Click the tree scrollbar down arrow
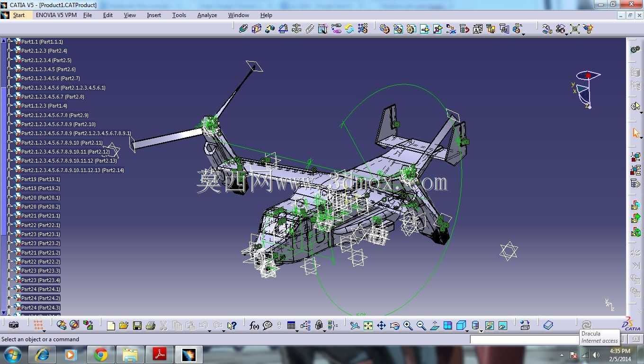 coord(4,312)
